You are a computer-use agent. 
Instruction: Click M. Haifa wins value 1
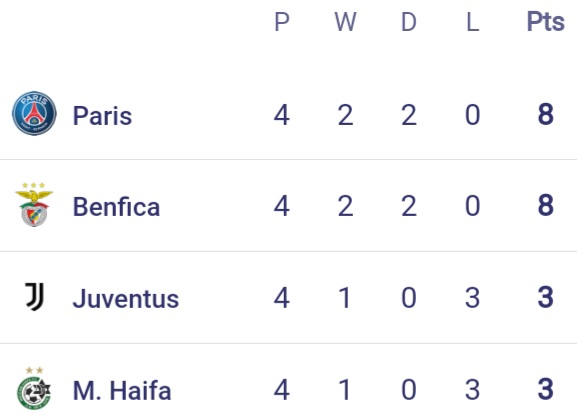tap(344, 389)
